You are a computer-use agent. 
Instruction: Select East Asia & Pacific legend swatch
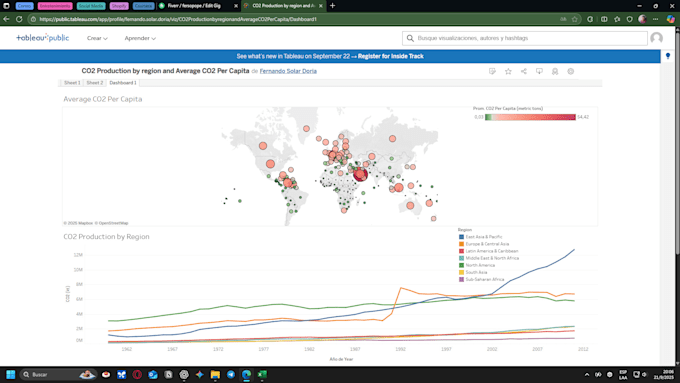(461, 237)
